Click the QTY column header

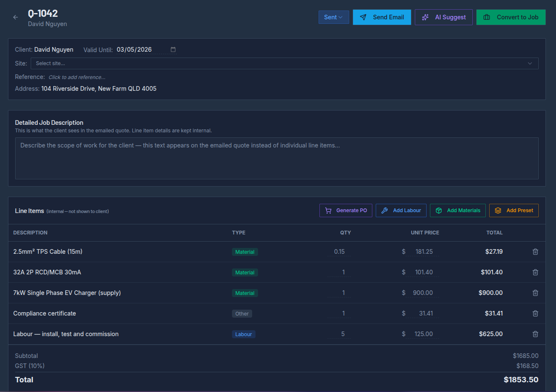tap(345, 233)
